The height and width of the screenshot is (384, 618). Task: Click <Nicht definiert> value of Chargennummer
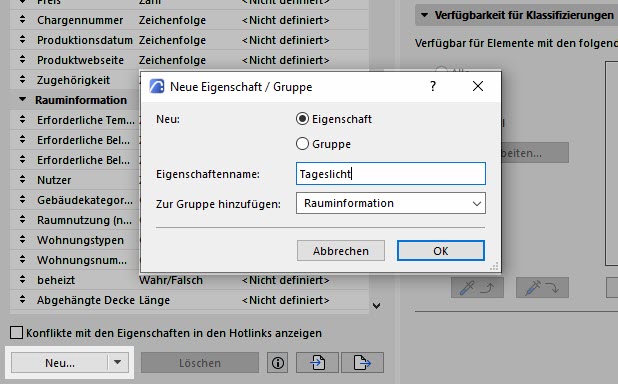tap(285, 20)
